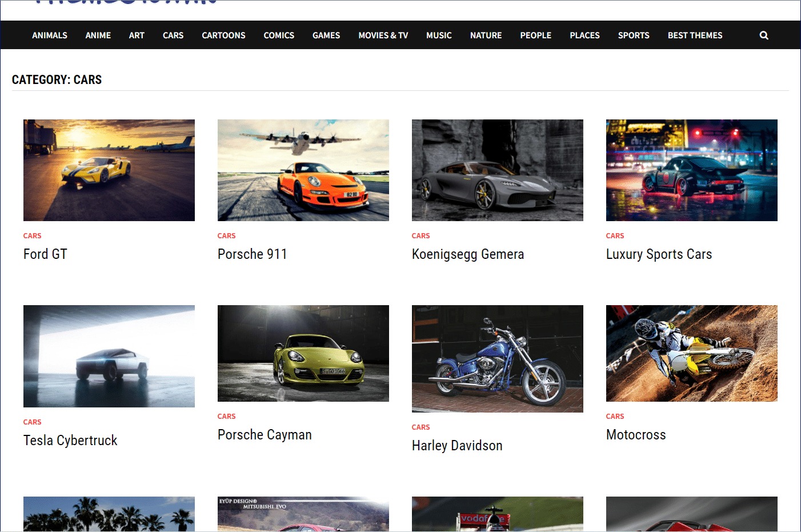Open the Luxury Sports Cars title link
Image resolution: width=801 pixels, height=532 pixels.
click(659, 255)
